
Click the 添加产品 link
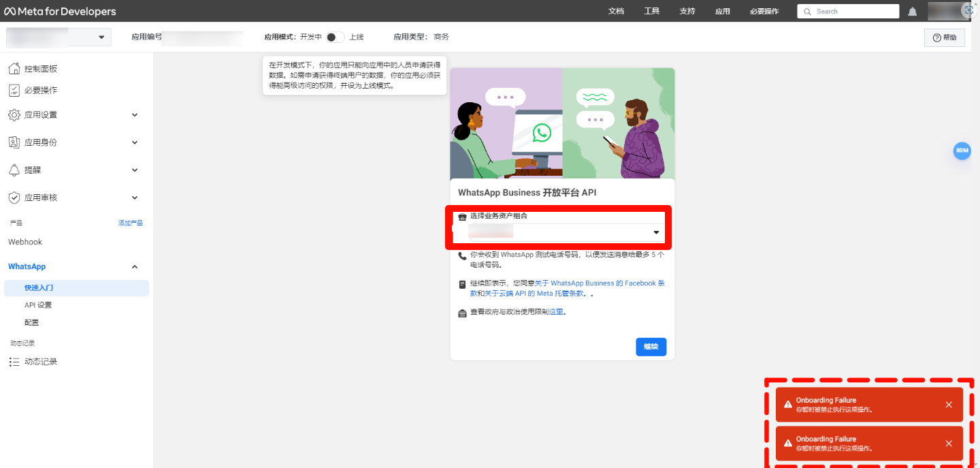pos(130,222)
